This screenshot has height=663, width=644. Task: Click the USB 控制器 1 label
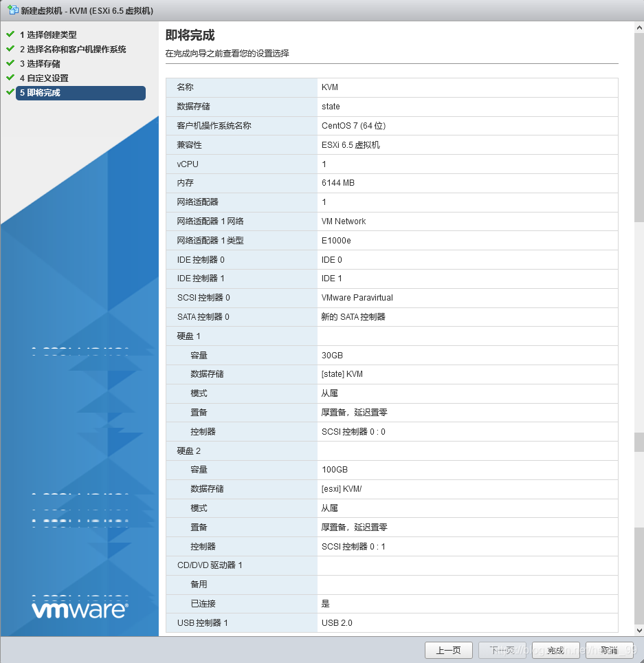pos(203,623)
